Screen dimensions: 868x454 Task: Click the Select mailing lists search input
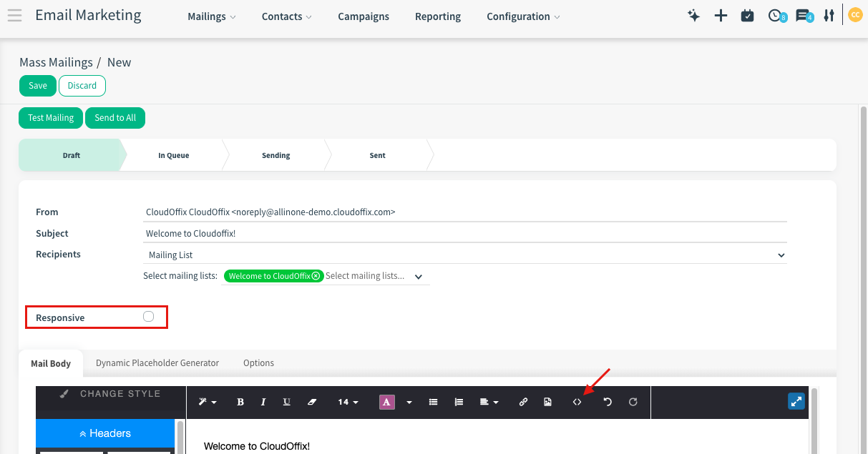pyautogui.click(x=367, y=276)
